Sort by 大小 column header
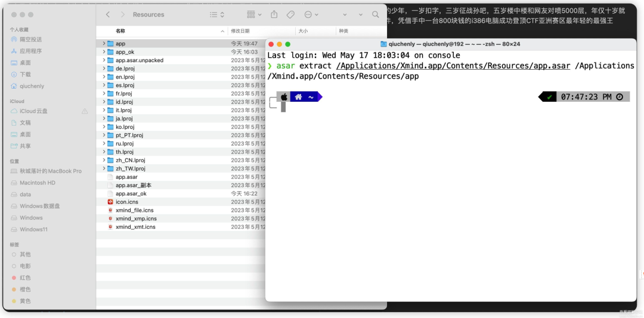The image size is (644, 318). point(303,31)
